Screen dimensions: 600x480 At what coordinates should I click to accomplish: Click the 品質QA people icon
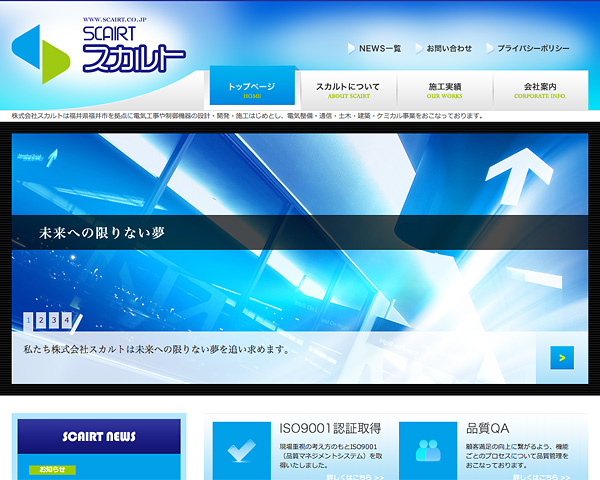click(428, 451)
